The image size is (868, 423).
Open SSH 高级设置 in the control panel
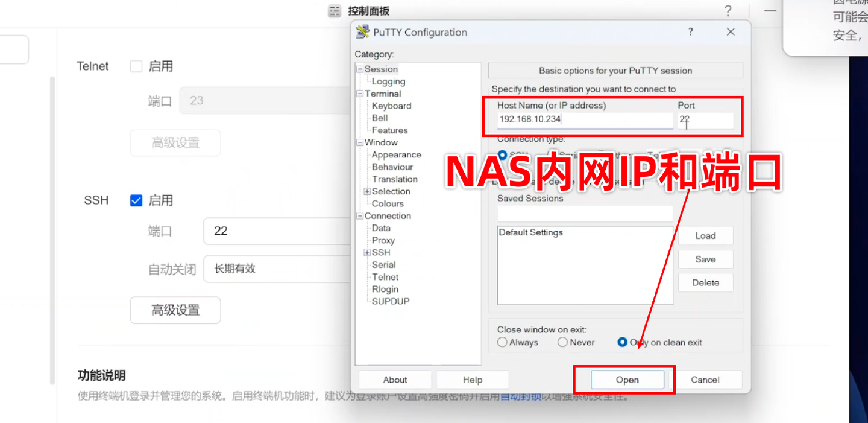pos(175,310)
